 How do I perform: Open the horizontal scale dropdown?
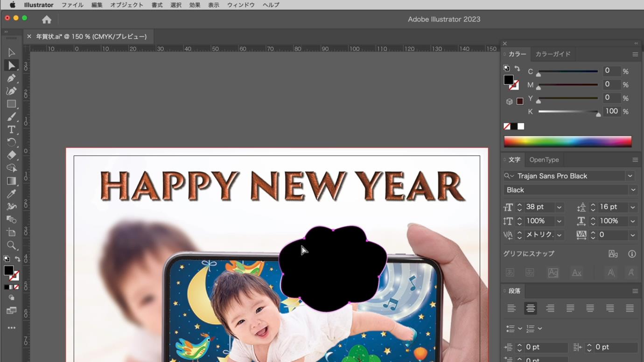[x=633, y=221]
